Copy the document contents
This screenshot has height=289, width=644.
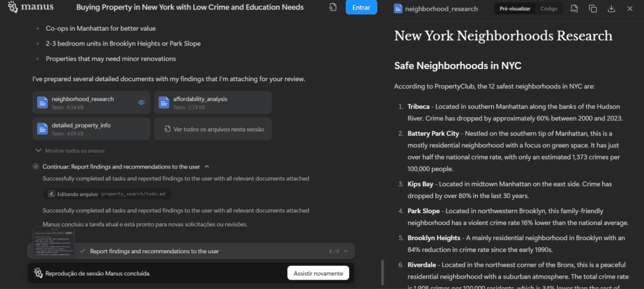coord(592,9)
